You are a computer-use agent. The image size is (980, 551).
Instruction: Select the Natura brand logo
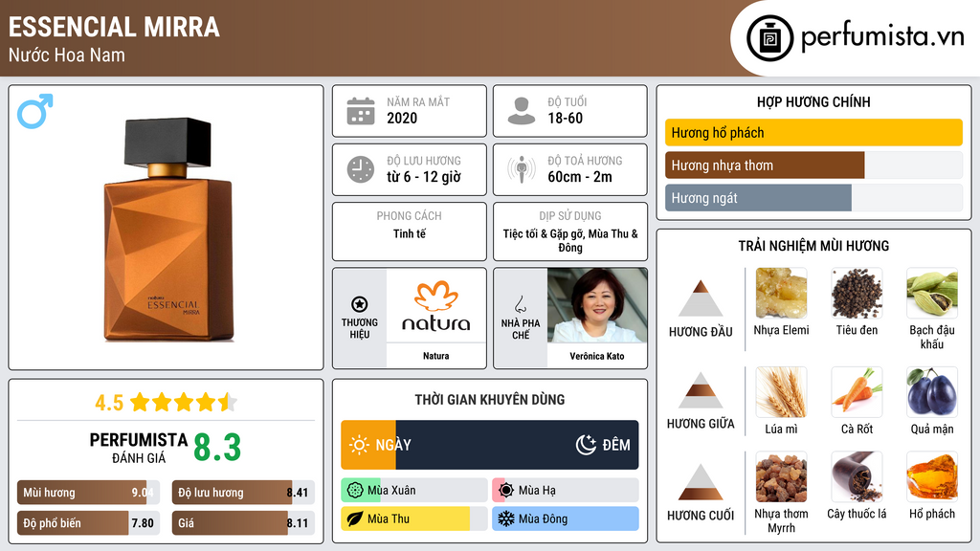[436, 306]
